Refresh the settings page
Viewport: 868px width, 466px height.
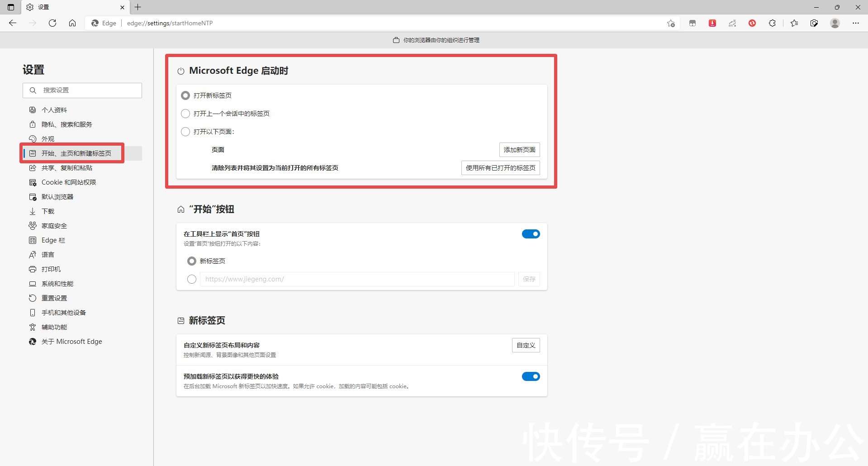[52, 23]
